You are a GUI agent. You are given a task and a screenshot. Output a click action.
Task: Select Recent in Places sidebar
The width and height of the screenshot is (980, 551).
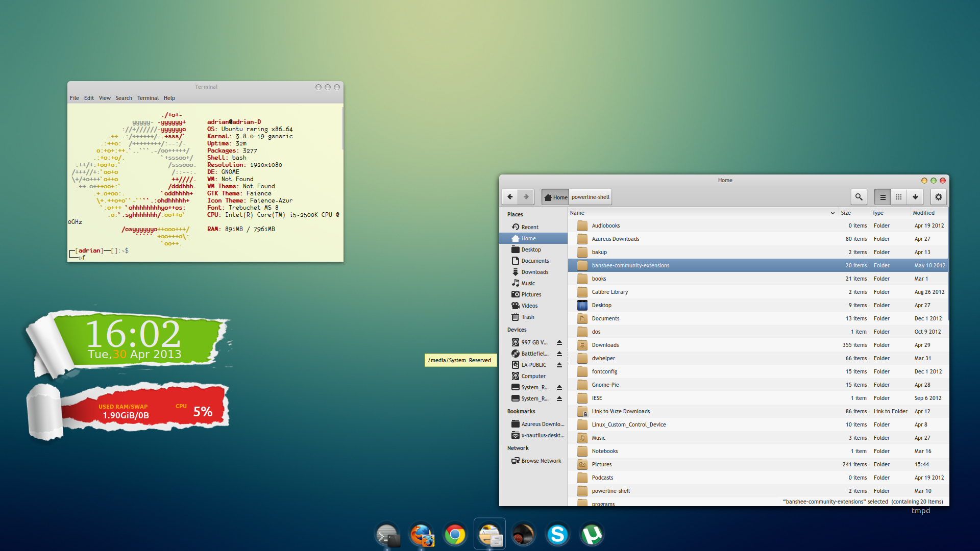click(x=533, y=227)
